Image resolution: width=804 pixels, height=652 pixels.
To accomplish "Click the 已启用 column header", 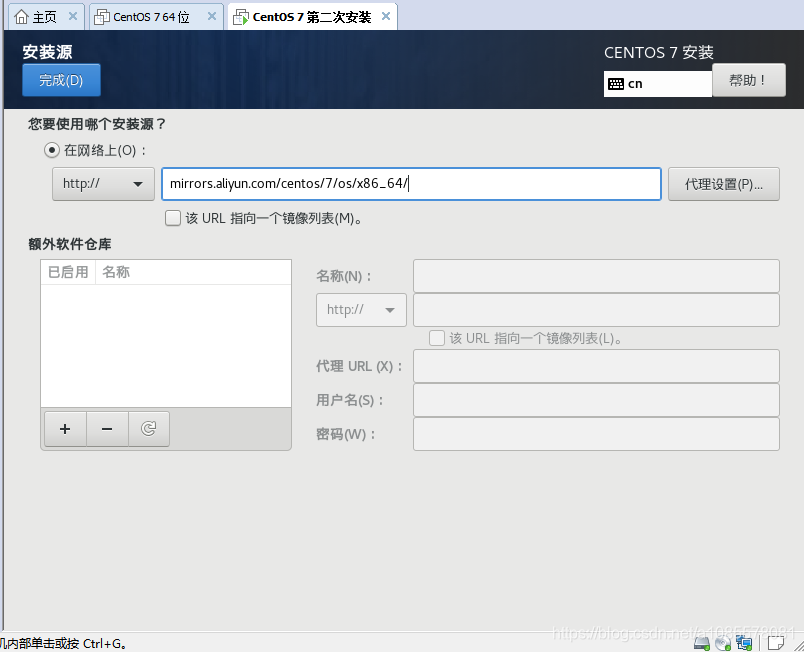I will [68, 272].
